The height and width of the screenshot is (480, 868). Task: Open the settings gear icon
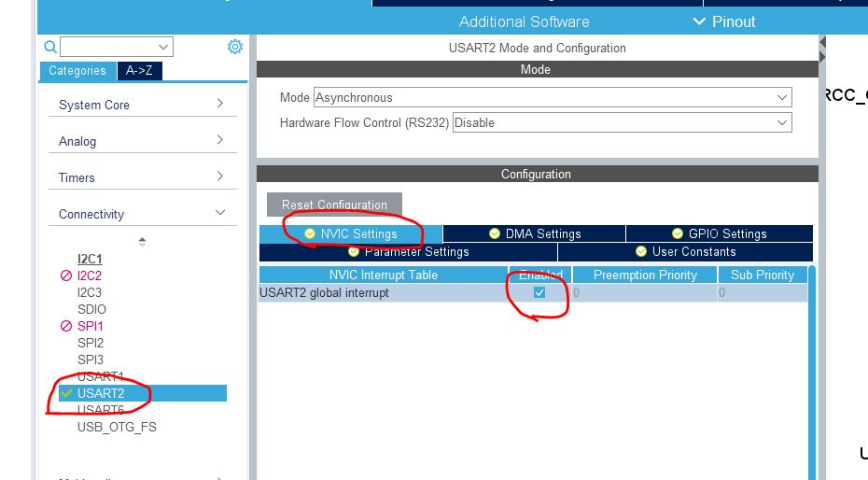(x=235, y=47)
